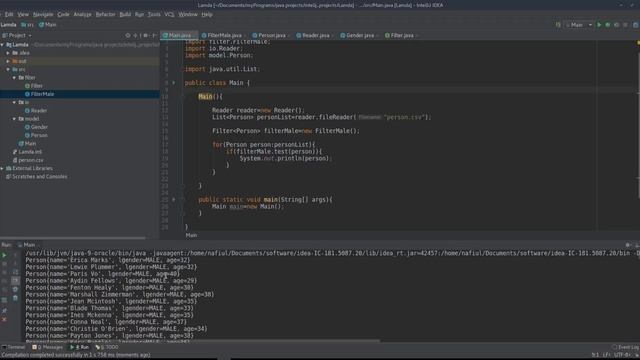
Task: Click the run gutter arrow beside main method
Action: 173,200
